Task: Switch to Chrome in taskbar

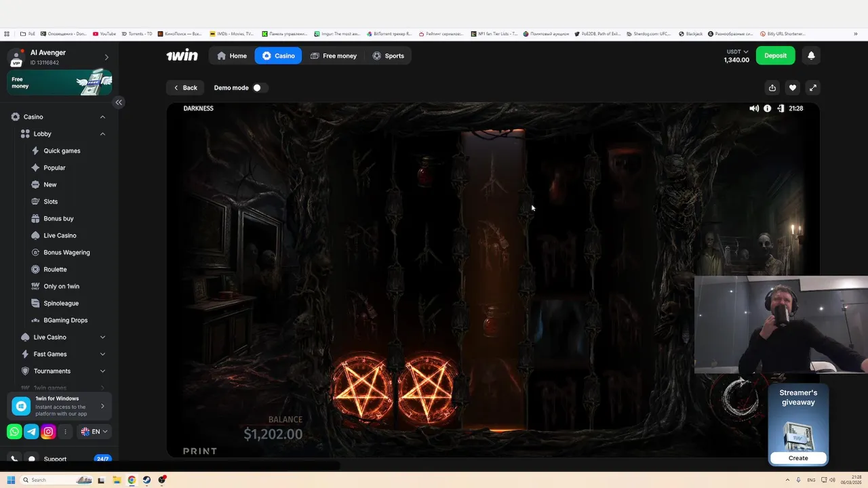Action: (132, 480)
